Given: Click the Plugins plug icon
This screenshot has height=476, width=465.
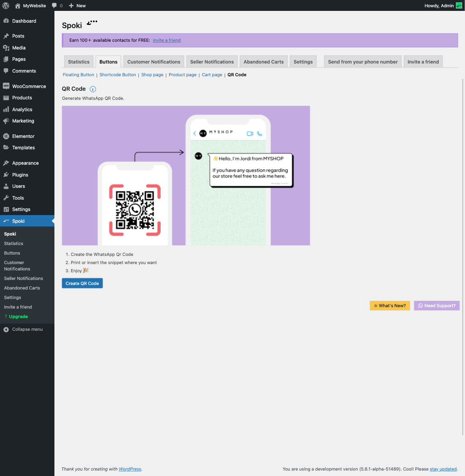Looking at the screenshot, I should pyautogui.click(x=6, y=175).
